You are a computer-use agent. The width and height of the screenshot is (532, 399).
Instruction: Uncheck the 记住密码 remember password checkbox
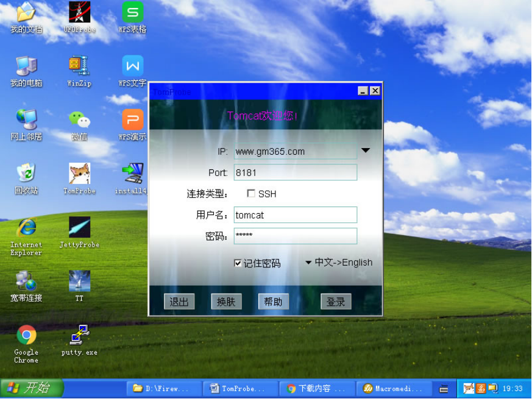pyautogui.click(x=238, y=263)
